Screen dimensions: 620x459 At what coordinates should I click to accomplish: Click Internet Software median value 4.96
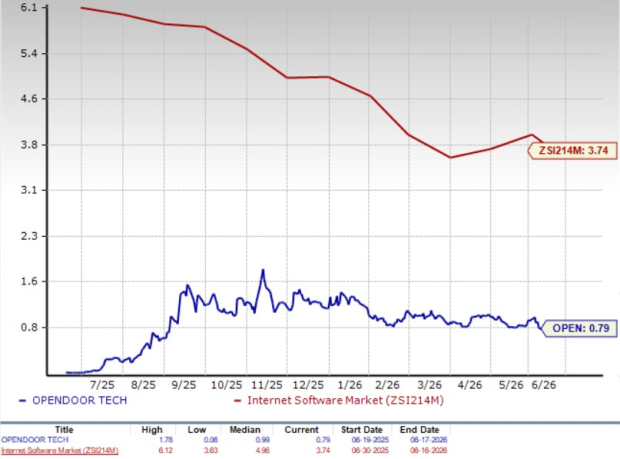[263, 450]
